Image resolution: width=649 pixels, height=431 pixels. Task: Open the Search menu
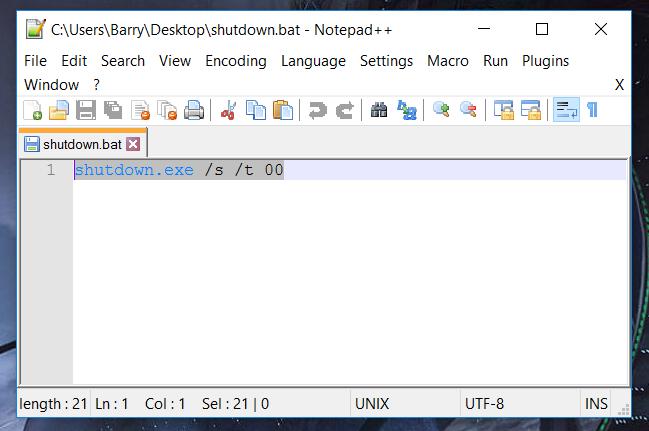[123, 61]
